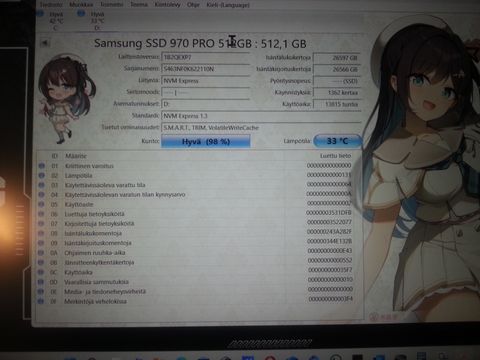Select the D: drive status icon
Screen dimensions: 480x360
(x=81, y=13)
